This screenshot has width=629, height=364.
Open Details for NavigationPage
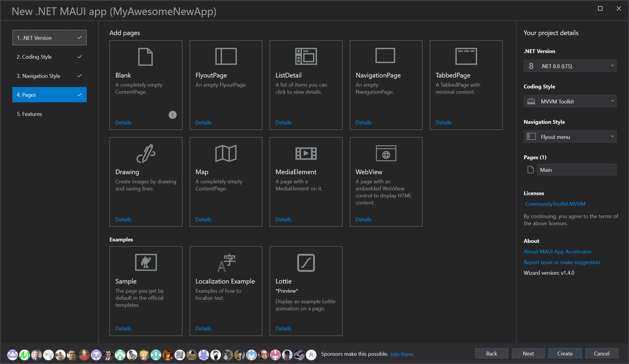(x=363, y=123)
